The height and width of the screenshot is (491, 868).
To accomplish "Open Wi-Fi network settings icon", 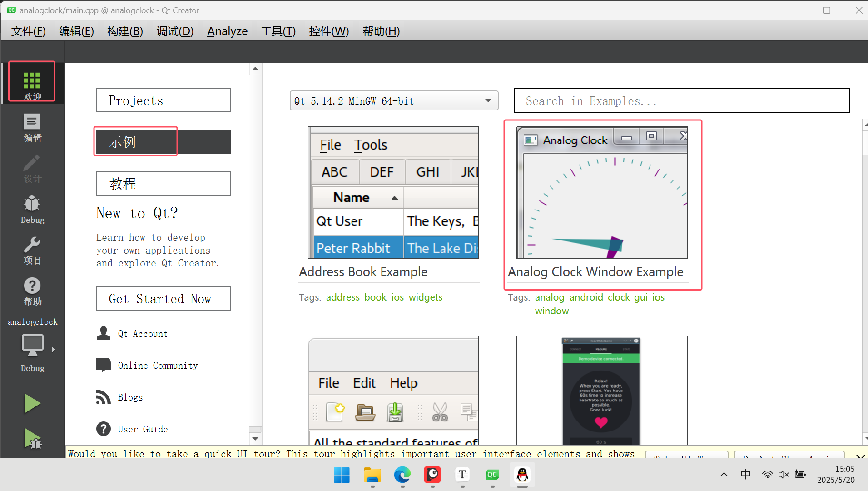I will click(x=767, y=475).
